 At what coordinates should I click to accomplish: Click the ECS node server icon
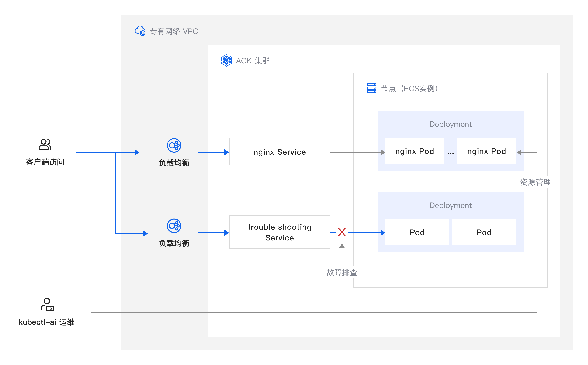[371, 88]
